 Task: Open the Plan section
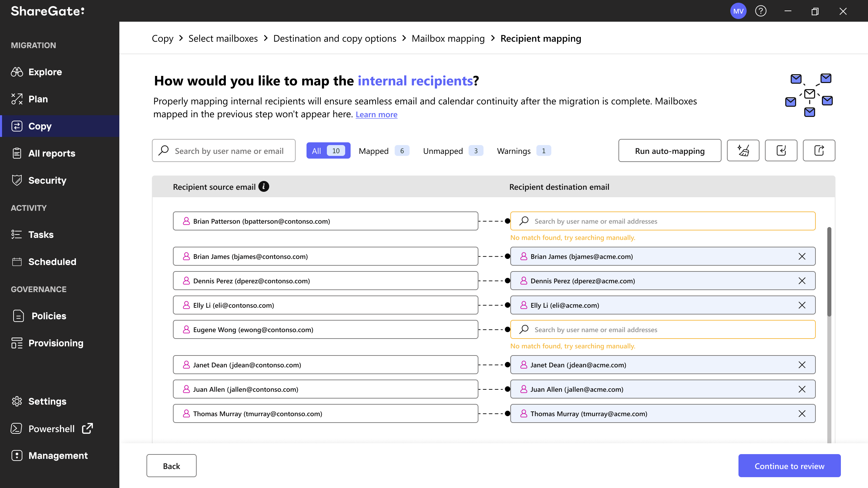point(29,99)
